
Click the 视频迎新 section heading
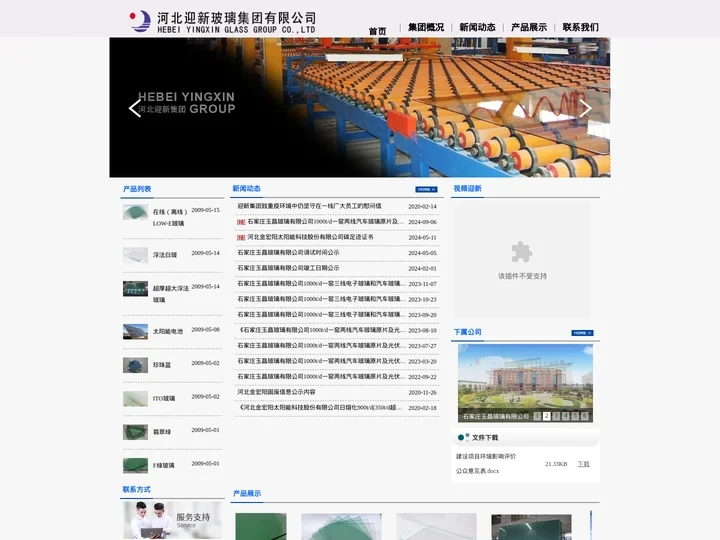(467, 188)
